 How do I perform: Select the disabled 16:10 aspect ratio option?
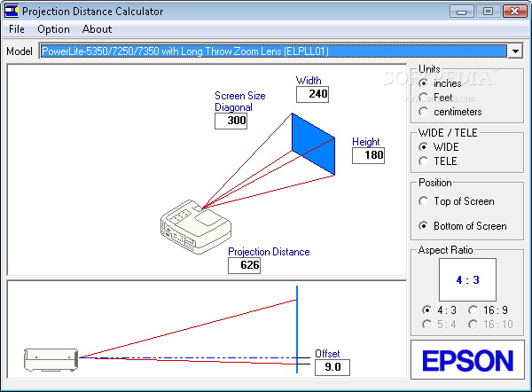click(490, 324)
